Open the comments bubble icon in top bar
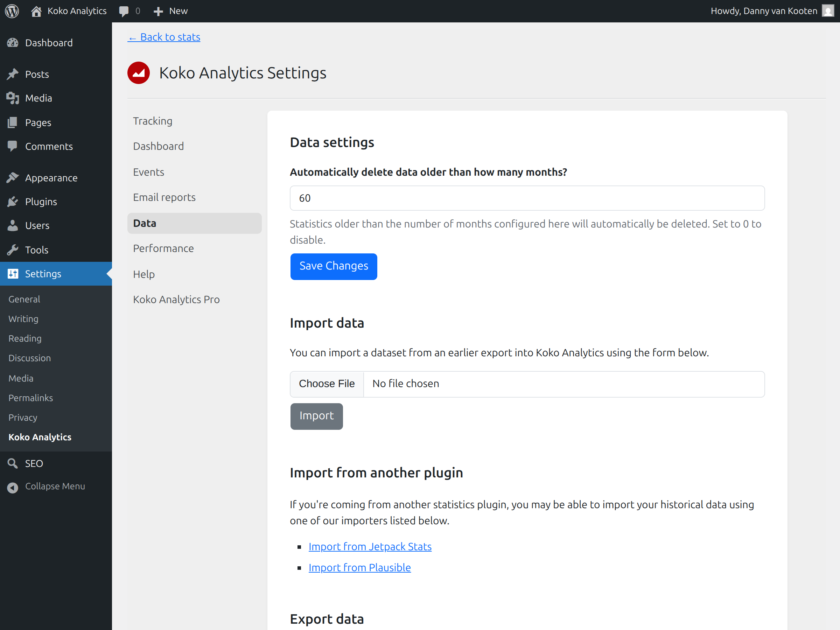The height and width of the screenshot is (630, 840). 125,10
